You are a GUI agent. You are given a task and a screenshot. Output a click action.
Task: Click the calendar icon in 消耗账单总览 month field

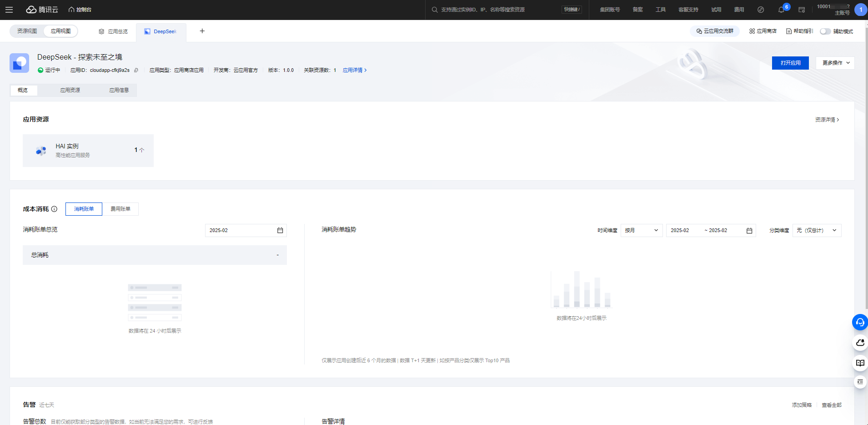(280, 230)
